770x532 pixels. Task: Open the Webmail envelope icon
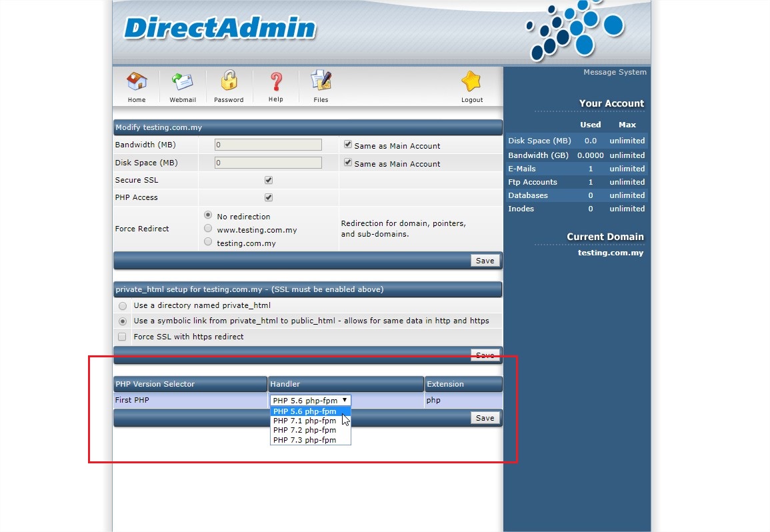click(x=182, y=81)
